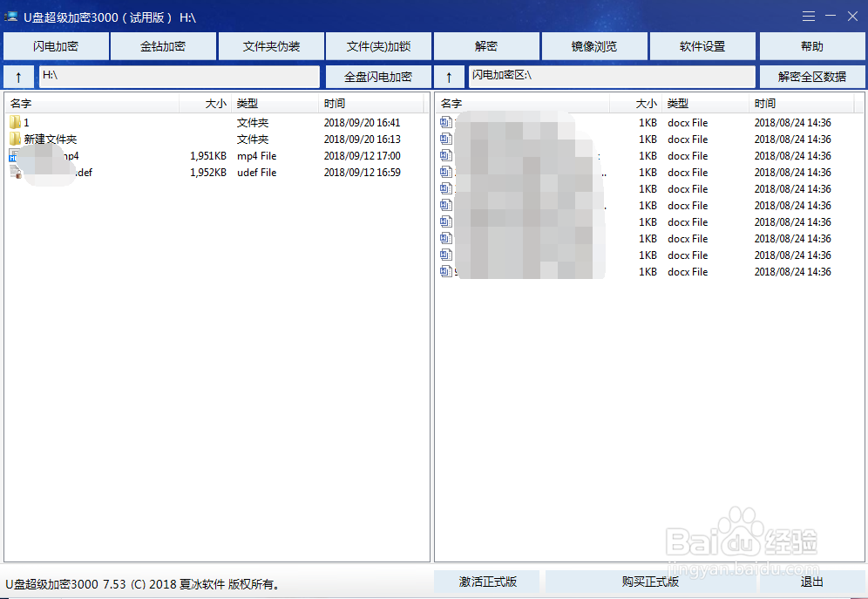This screenshot has width=868, height=599.
Task: Click the 解密 button
Action: 486,46
